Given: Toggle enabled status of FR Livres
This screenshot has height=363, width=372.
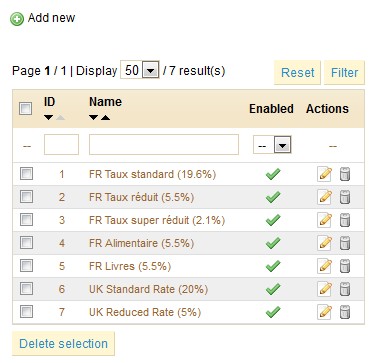Looking at the screenshot, I should click(273, 266).
